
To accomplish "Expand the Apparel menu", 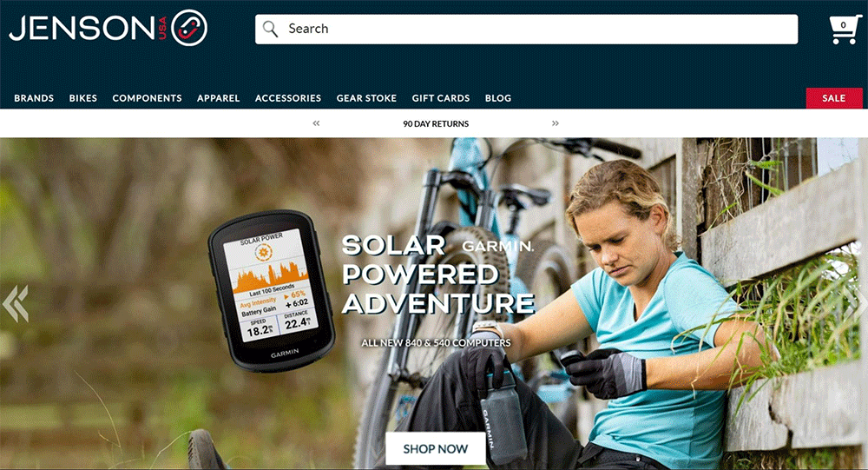I will coord(218,98).
